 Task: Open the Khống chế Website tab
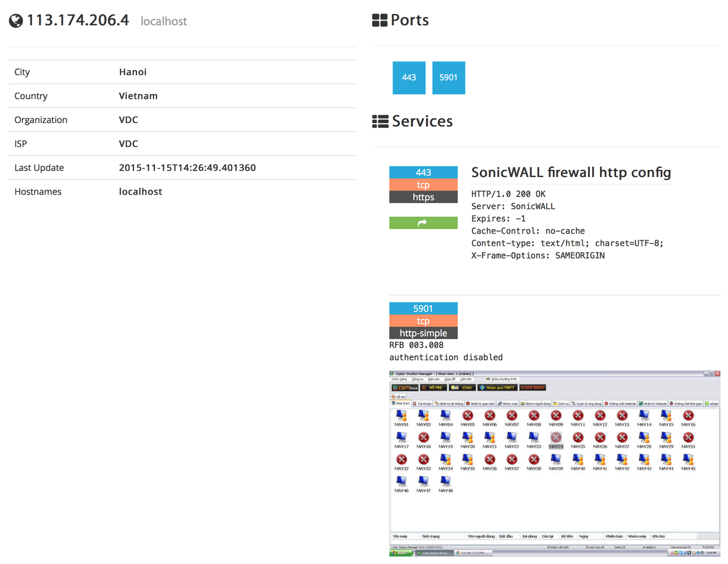tap(620, 403)
